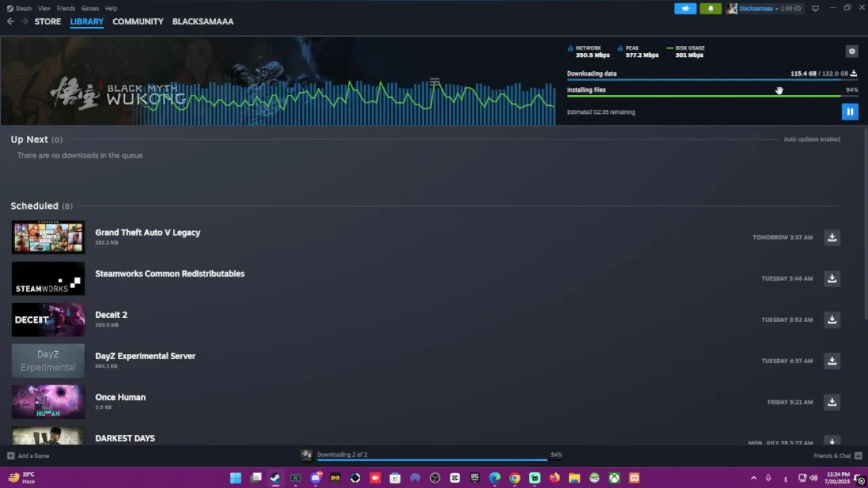The height and width of the screenshot is (488, 868).
Task: Click the Downloading data progress bar
Action: click(x=713, y=80)
